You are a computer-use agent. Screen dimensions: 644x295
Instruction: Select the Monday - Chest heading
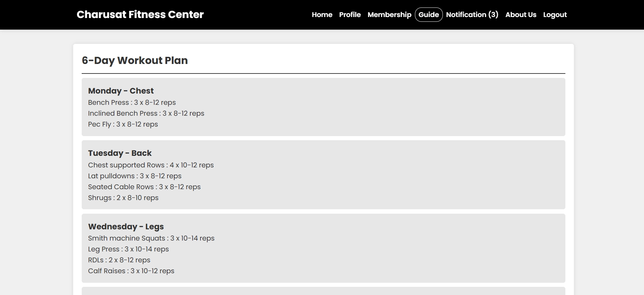121,91
